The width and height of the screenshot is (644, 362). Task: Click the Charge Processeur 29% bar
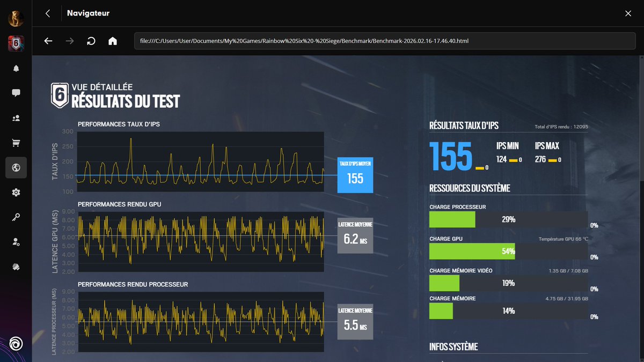coord(508,219)
